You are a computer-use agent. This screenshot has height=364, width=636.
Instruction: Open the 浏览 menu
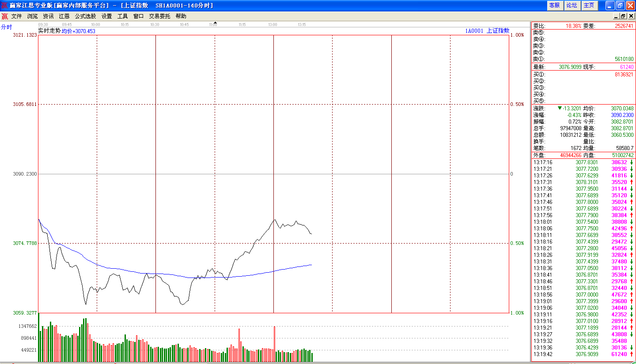(x=32, y=16)
